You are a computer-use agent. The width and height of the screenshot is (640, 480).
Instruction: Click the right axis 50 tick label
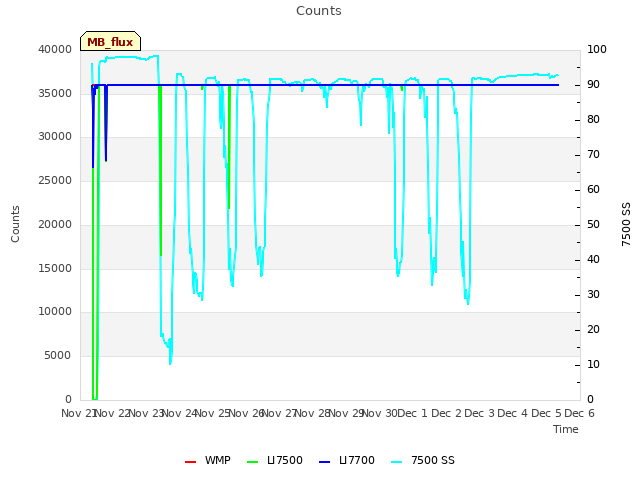593,224
